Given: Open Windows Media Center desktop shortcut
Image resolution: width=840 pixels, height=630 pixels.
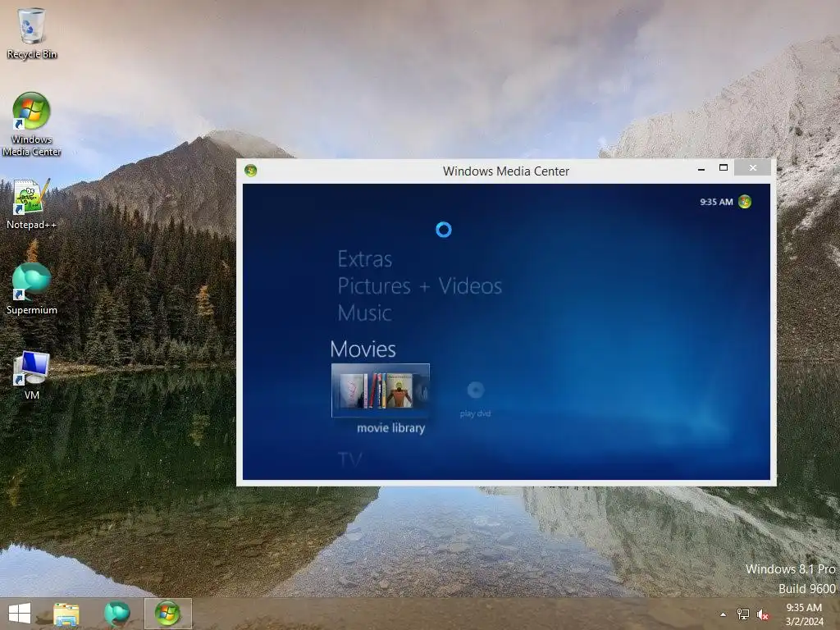Looking at the screenshot, I should point(31,125).
